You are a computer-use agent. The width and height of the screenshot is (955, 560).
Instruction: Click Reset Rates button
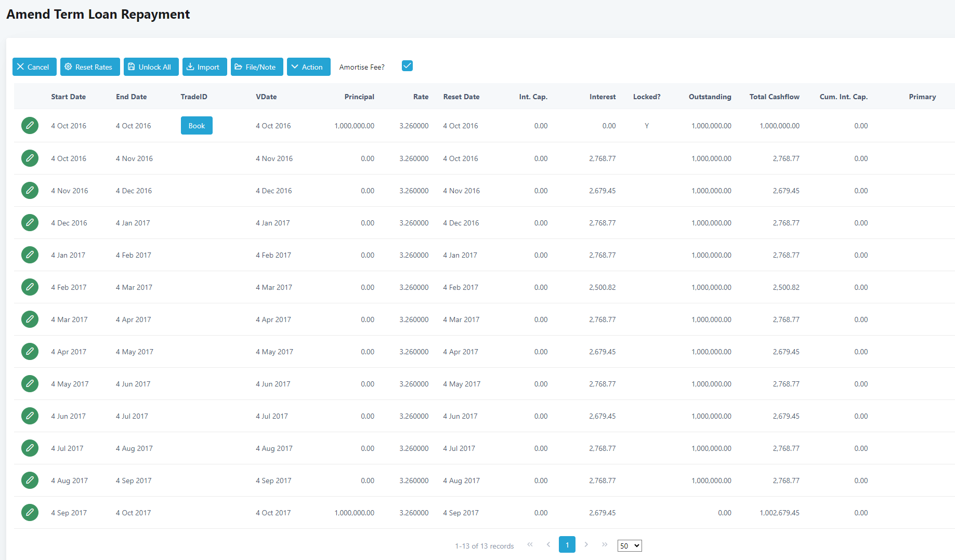tap(90, 67)
